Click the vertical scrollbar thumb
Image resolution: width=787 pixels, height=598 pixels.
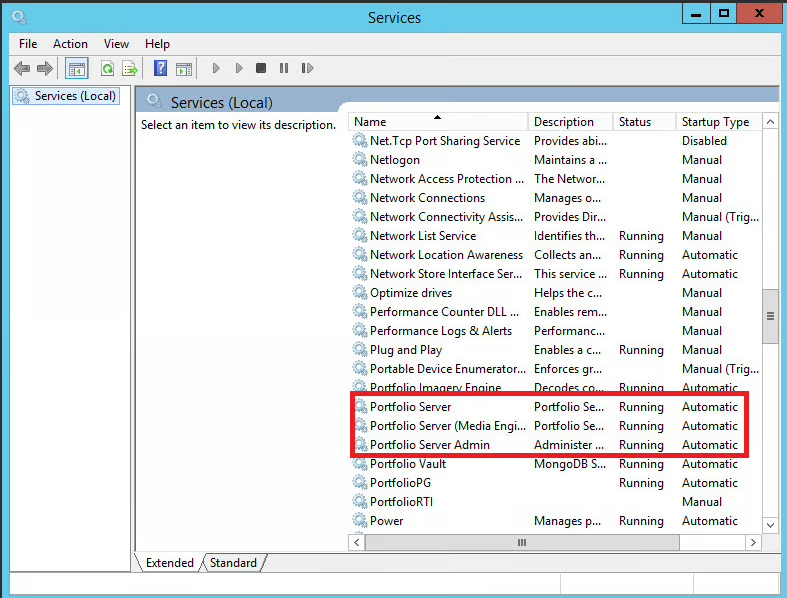pyautogui.click(x=770, y=316)
